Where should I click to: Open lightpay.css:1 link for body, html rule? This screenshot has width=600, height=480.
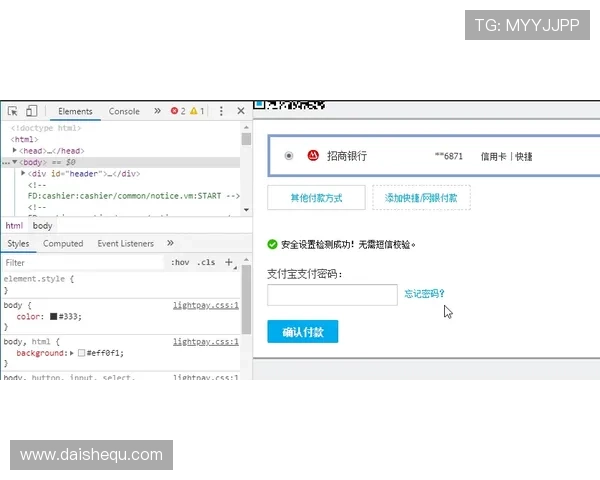click(205, 342)
